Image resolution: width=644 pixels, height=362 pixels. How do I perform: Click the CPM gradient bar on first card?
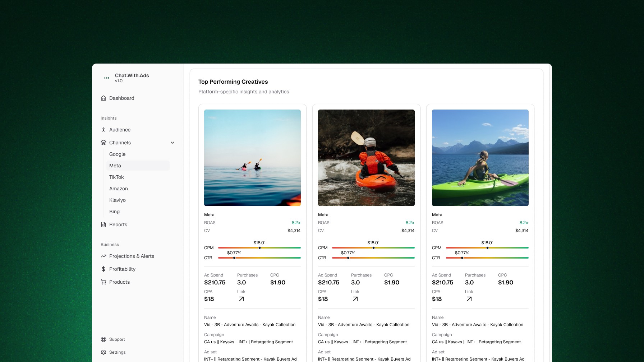(x=259, y=248)
